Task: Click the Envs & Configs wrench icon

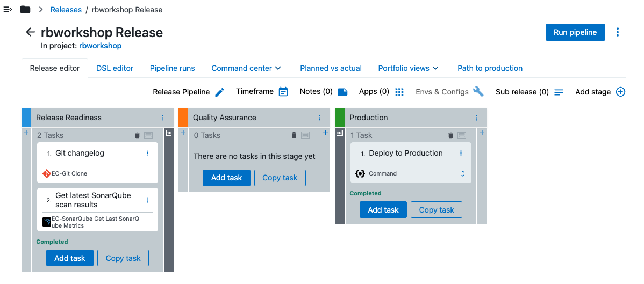Action: pyautogui.click(x=478, y=92)
